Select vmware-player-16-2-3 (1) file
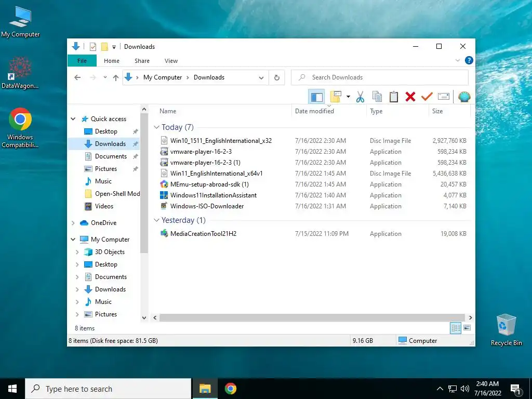The image size is (532, 399). click(313, 162)
